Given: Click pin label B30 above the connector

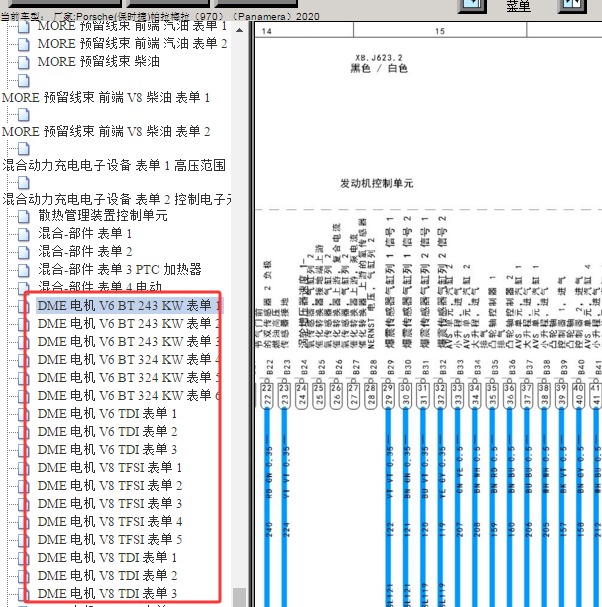Looking at the screenshot, I should click(x=408, y=367).
